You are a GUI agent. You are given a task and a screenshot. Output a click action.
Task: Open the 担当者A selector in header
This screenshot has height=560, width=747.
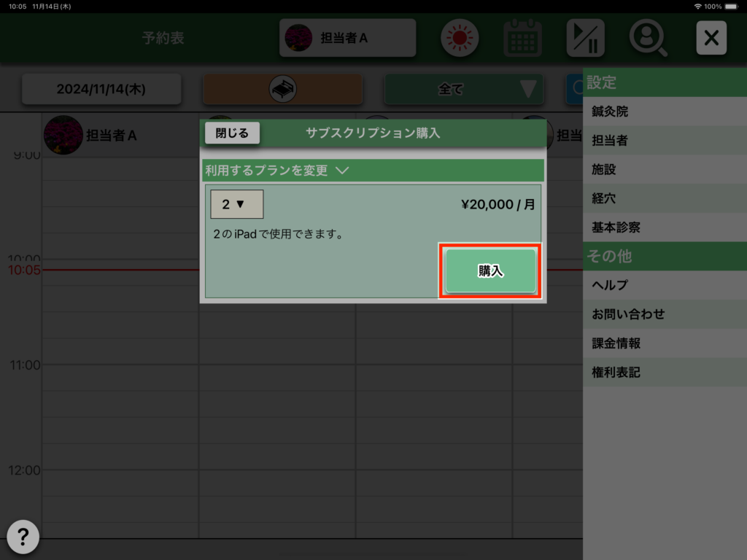click(x=347, y=38)
